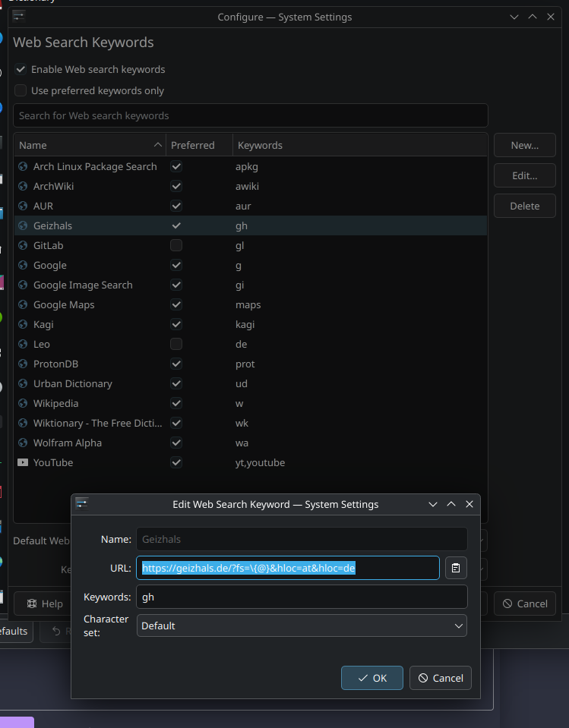The image size is (569, 728).
Task: Check Use preferred keywords only
Action: point(21,90)
